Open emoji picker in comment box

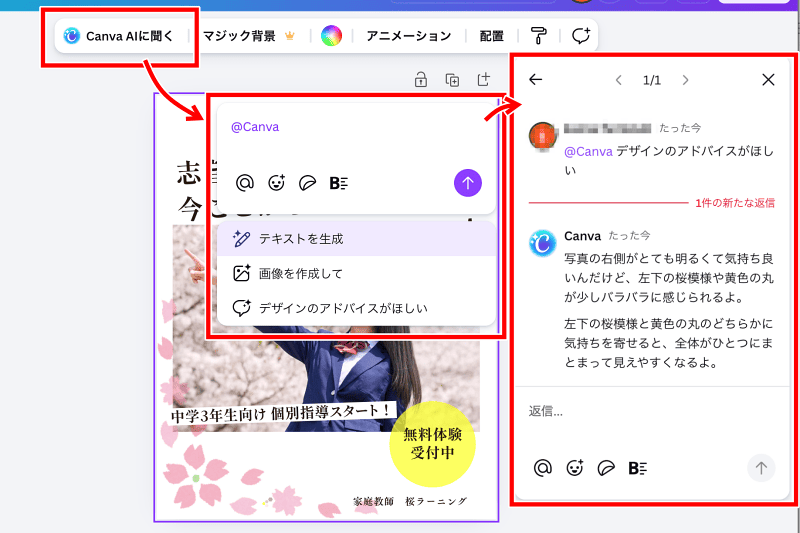click(x=276, y=182)
